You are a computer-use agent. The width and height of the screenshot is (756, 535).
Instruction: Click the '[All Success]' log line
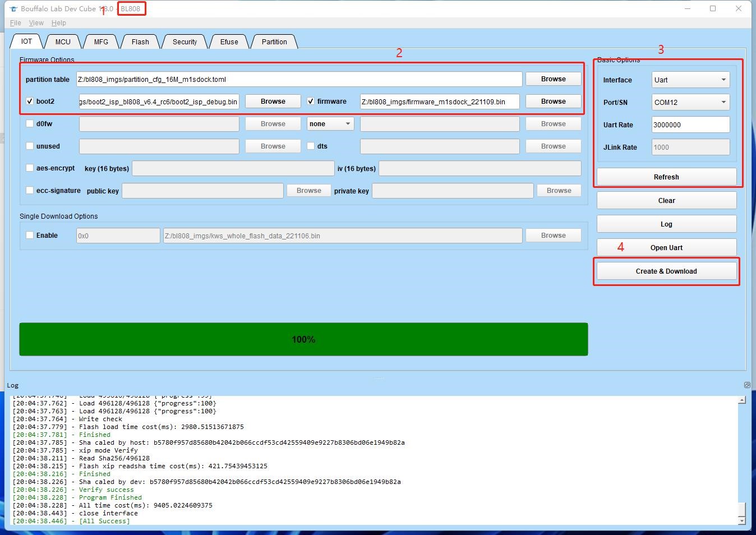point(71,521)
